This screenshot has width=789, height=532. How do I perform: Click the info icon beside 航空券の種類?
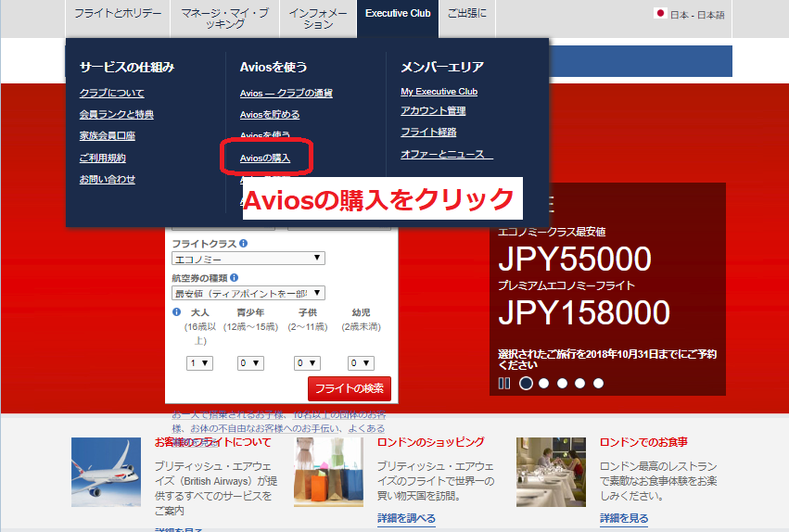pos(235,277)
